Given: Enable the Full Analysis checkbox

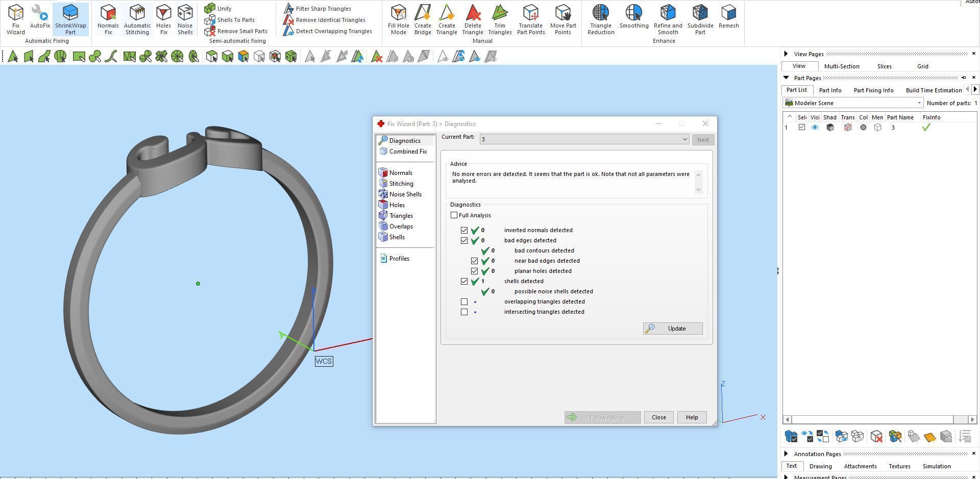Looking at the screenshot, I should pos(454,215).
